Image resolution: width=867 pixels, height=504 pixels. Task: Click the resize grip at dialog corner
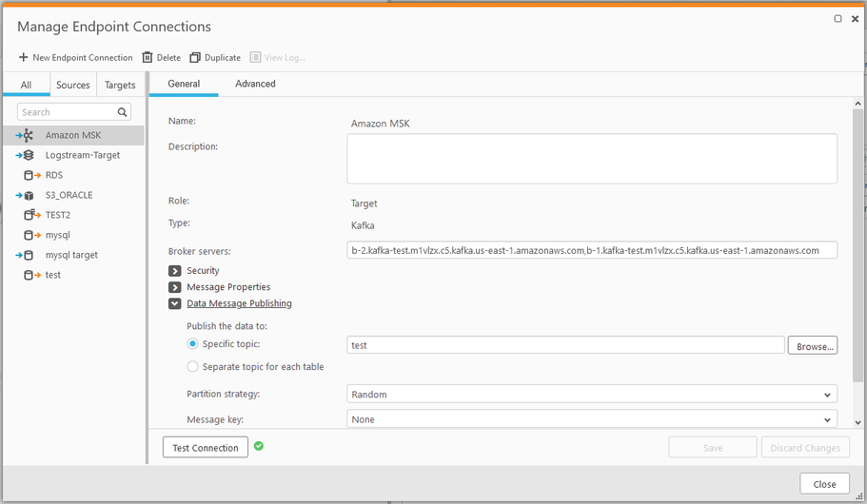(x=858, y=496)
